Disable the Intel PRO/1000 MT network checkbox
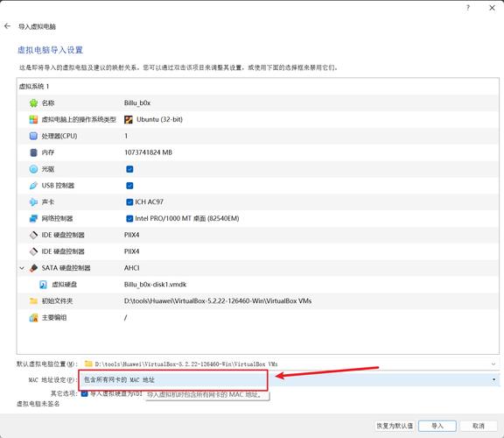This screenshot has width=504, height=438. [129, 218]
